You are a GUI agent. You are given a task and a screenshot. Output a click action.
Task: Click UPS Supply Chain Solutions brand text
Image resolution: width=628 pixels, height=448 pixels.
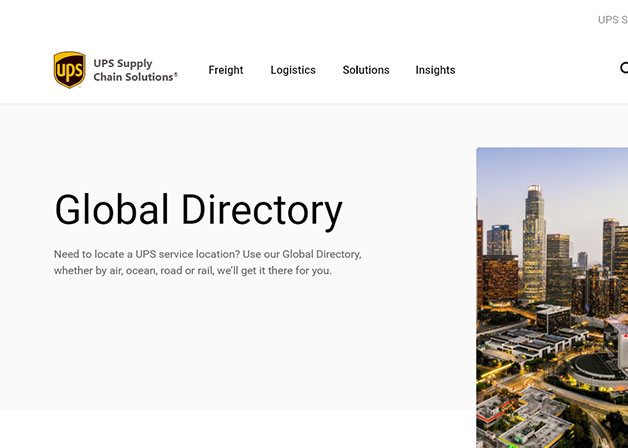click(135, 70)
